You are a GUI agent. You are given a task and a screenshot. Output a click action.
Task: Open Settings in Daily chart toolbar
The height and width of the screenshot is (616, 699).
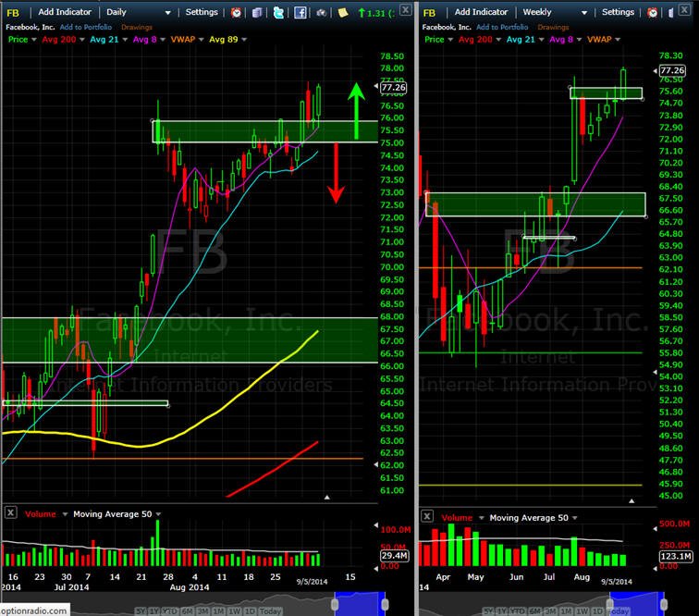click(202, 12)
